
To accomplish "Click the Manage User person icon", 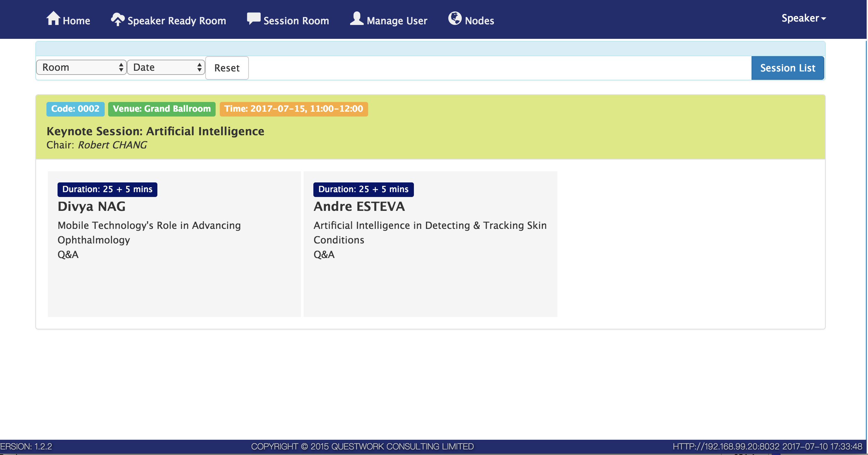I will point(356,18).
